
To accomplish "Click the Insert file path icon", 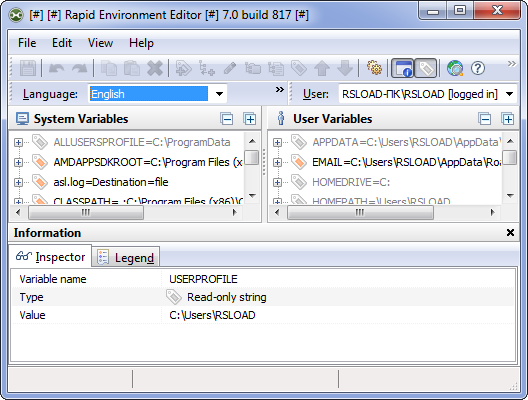I will point(276,68).
